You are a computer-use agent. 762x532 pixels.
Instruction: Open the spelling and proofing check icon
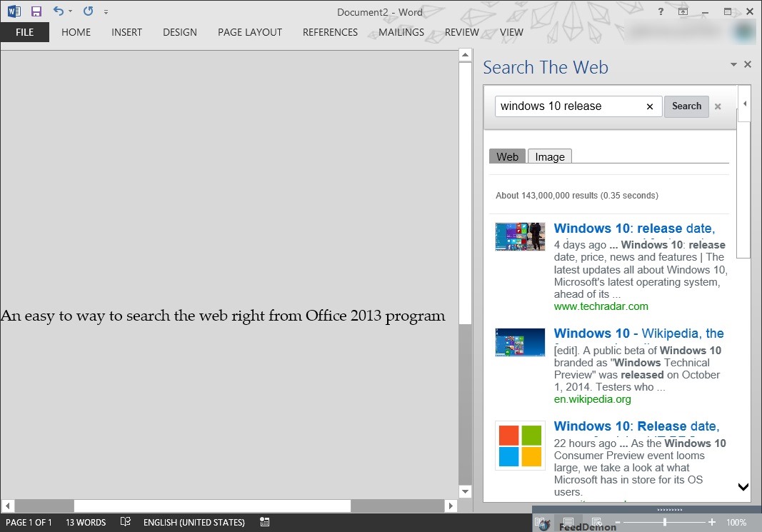[125, 522]
